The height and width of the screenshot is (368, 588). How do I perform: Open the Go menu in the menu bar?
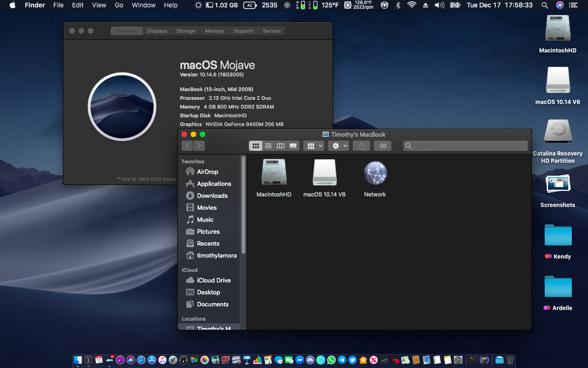pos(119,5)
